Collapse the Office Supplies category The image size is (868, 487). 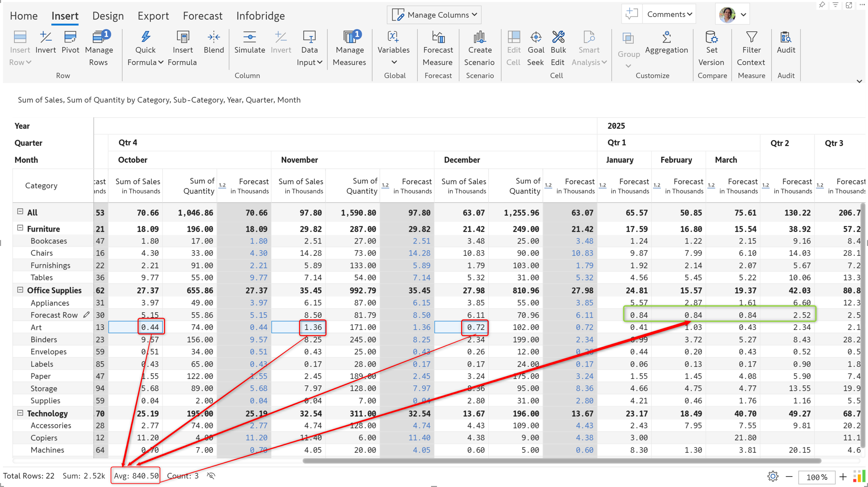tap(20, 290)
